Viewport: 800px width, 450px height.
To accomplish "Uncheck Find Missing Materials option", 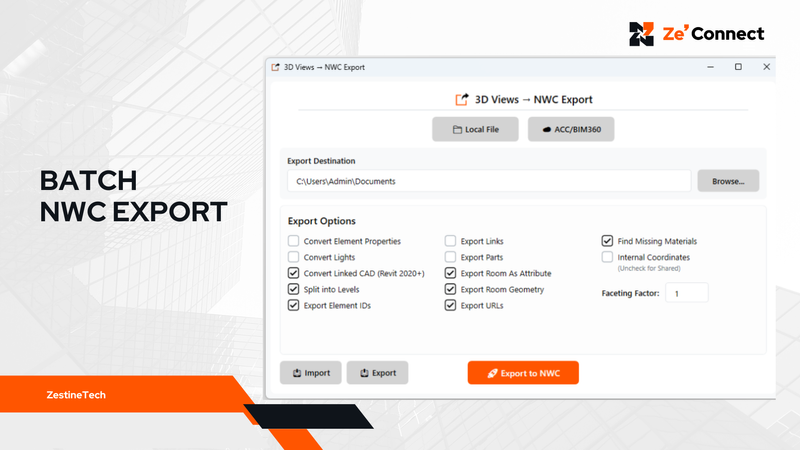I will click(x=607, y=241).
